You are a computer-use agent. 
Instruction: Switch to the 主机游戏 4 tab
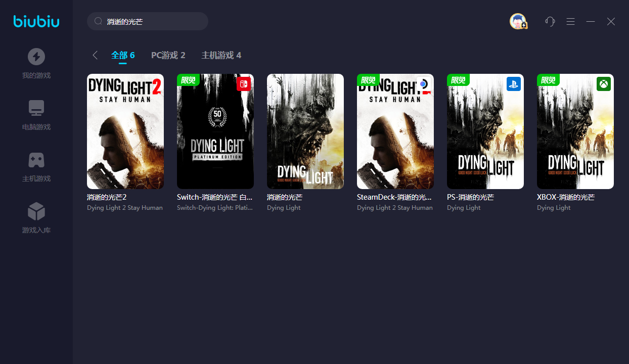[221, 55]
